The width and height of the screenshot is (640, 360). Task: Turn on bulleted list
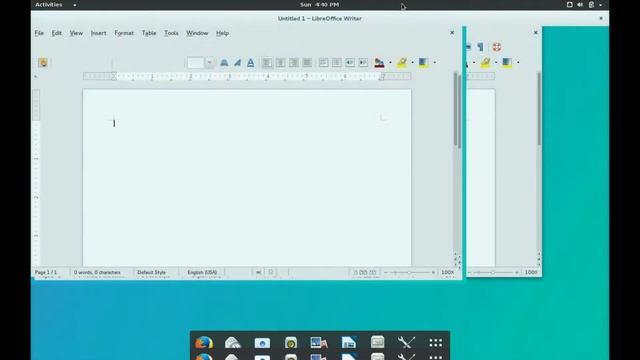tap(337, 62)
